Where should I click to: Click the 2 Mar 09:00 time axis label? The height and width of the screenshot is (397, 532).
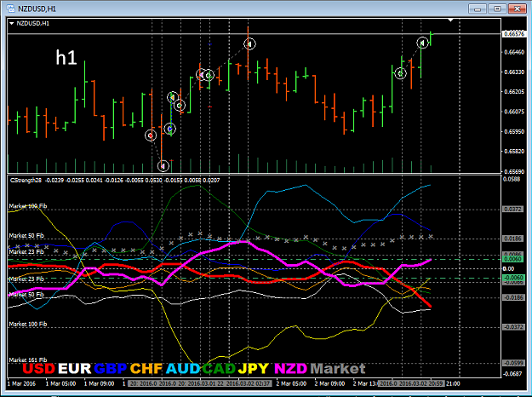pyautogui.click(x=329, y=383)
